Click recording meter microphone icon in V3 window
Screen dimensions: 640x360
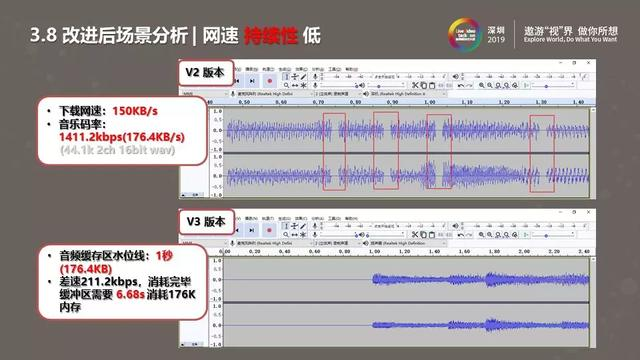[315, 226]
